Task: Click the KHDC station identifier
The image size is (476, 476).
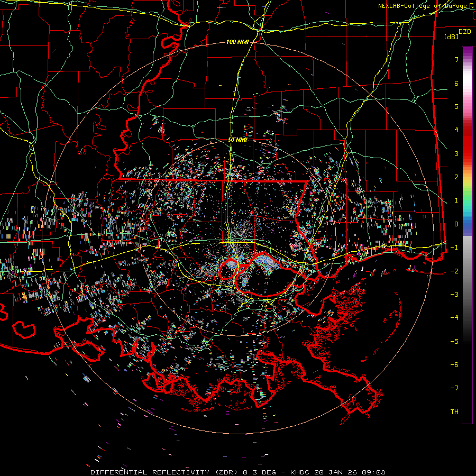Action: (x=300, y=472)
